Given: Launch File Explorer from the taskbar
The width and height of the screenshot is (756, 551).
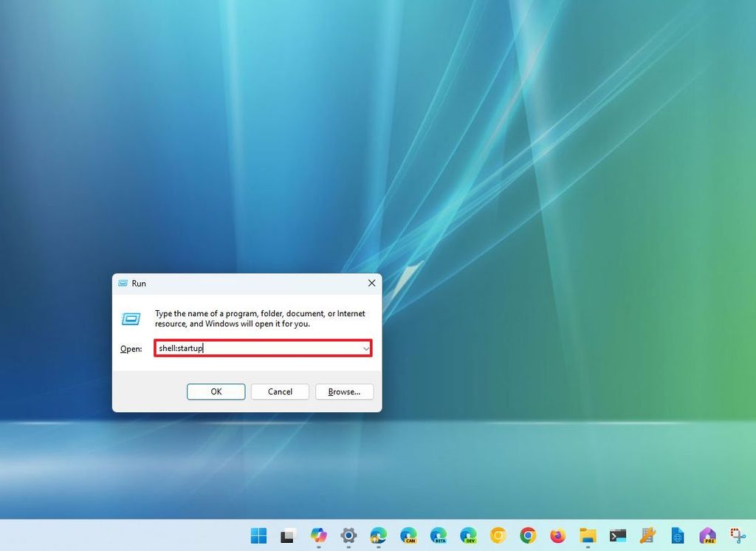Looking at the screenshot, I should (x=586, y=536).
